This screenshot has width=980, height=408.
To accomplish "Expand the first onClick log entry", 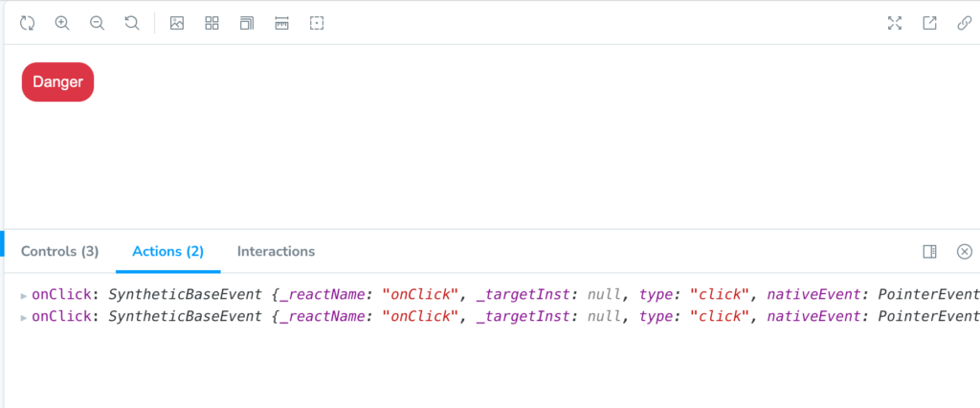I will tap(24, 295).
